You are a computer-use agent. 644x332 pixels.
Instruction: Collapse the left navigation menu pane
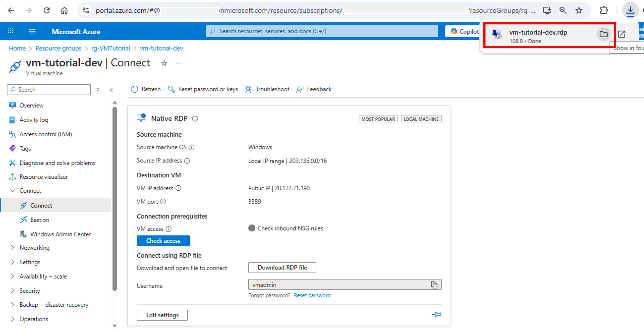(111, 90)
